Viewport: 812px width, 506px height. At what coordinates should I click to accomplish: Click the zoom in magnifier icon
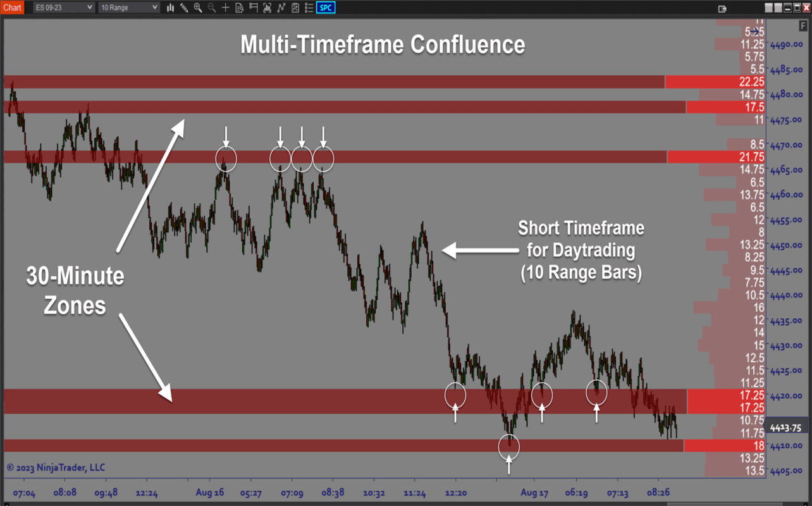[198, 8]
